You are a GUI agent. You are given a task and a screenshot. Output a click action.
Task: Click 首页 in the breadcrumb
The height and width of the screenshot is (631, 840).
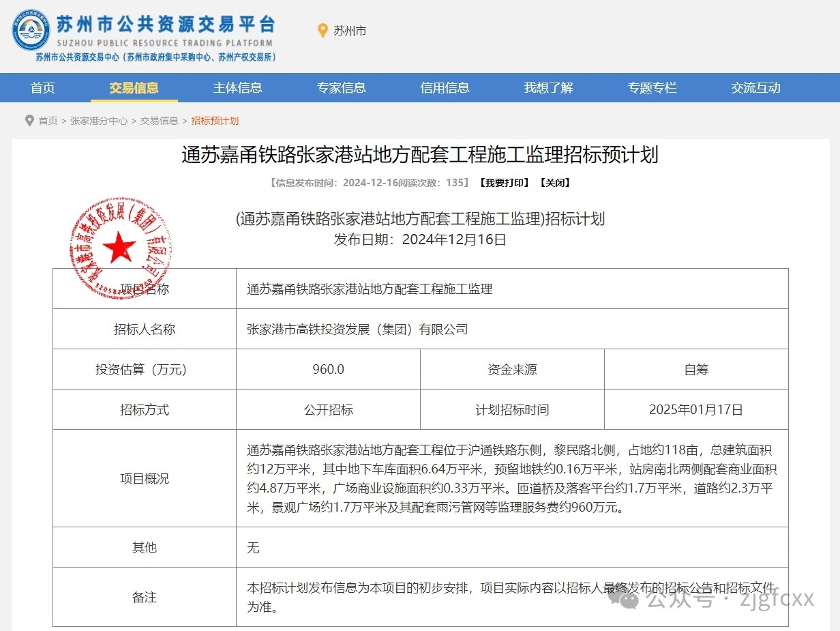click(x=48, y=121)
